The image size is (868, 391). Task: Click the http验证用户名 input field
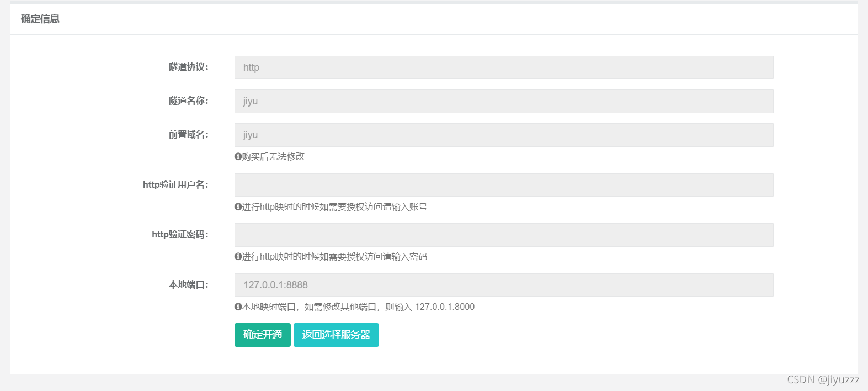pyautogui.click(x=504, y=185)
